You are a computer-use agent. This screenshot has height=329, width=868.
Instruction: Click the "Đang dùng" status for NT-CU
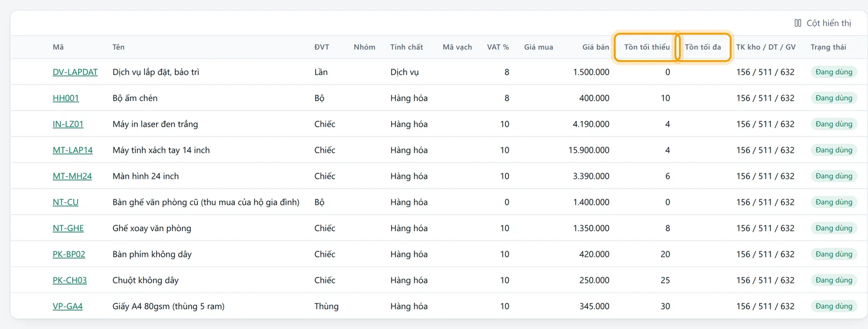coord(834,202)
